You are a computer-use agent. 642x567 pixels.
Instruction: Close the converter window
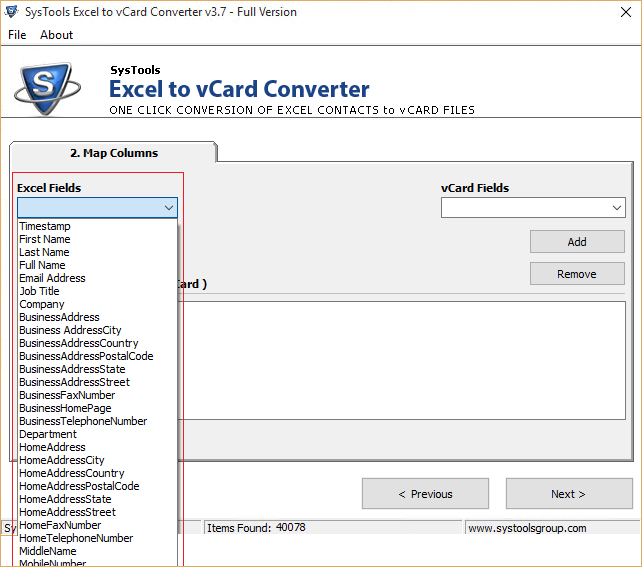pos(626,12)
